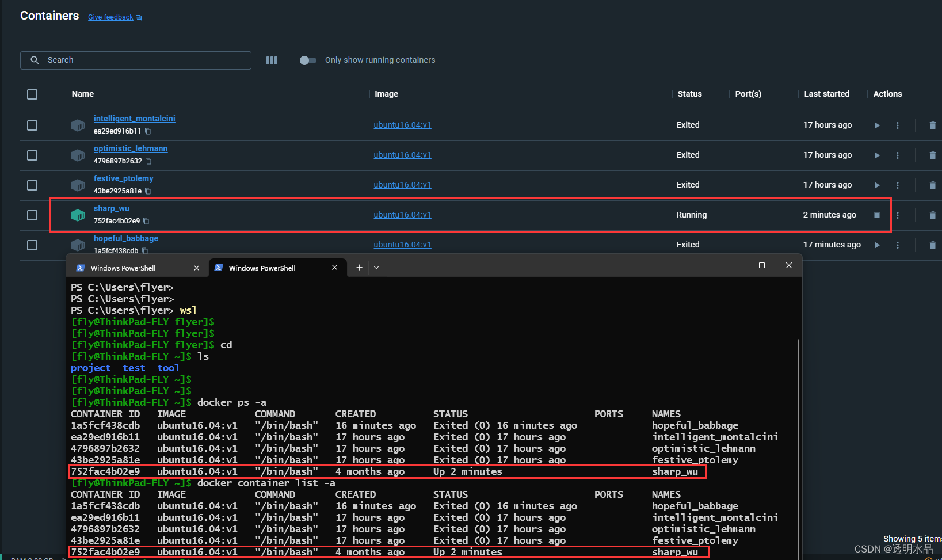
Task: Delete the festive_ptolemy container
Action: [x=932, y=185]
